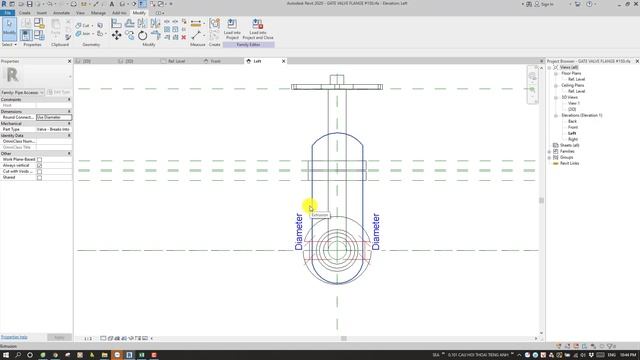Click the taskbar search icon
The width and height of the screenshot is (640, 360).
coord(18,355)
